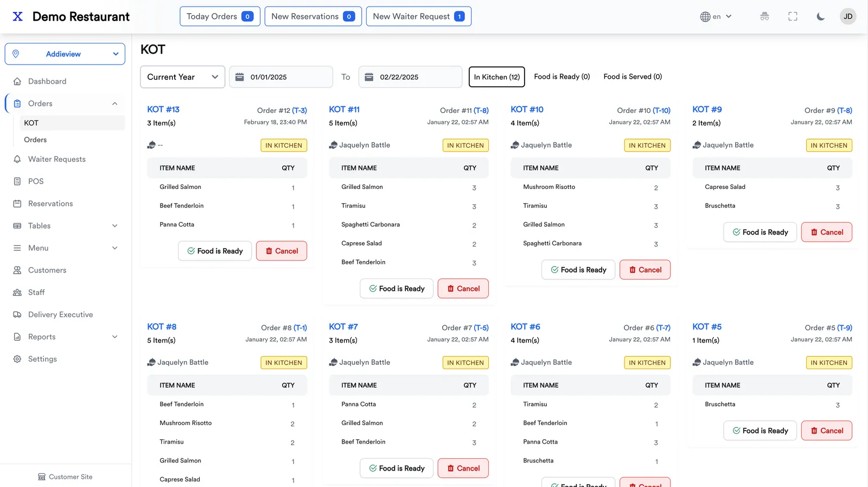Expand the Menu sidebar section
The image size is (868, 487).
pyautogui.click(x=65, y=248)
